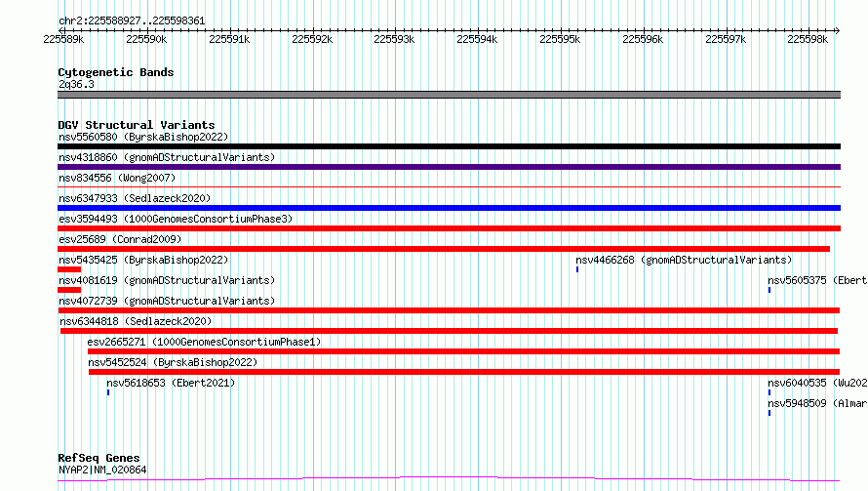Open the esv2665271 (1000GenomesConsortiumPhase1) label
Screen dimensions: 868x491
click(204, 342)
